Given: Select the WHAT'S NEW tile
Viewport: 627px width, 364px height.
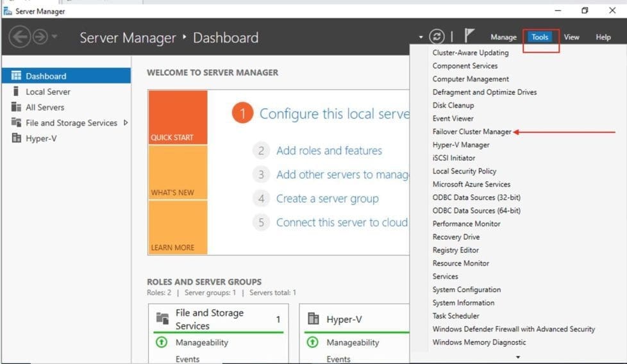Looking at the screenshot, I should [178, 172].
